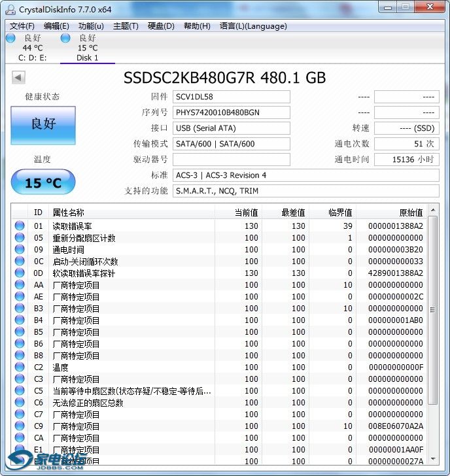450x476 pixels.
Task: Click status icon of row AA
Action: (x=20, y=284)
